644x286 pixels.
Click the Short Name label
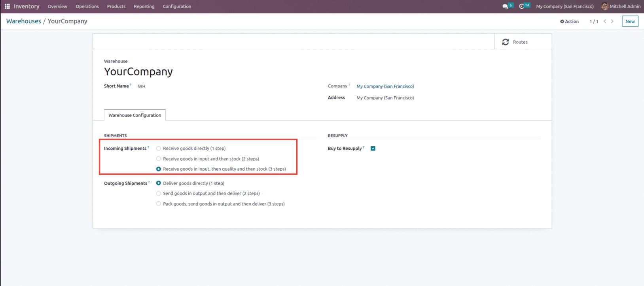pyautogui.click(x=116, y=86)
